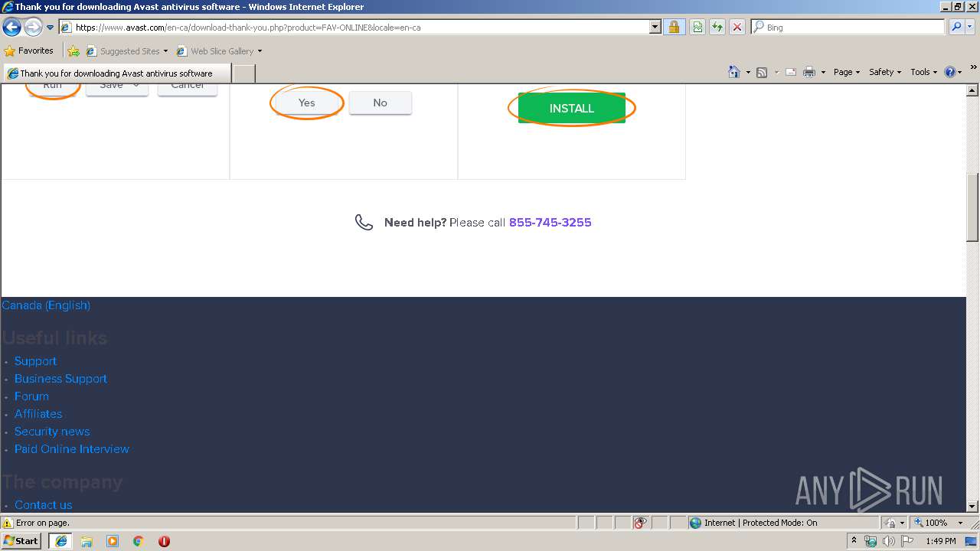The height and width of the screenshot is (551, 980).
Task: Click the Home icon in the command bar
Action: pyautogui.click(x=734, y=72)
